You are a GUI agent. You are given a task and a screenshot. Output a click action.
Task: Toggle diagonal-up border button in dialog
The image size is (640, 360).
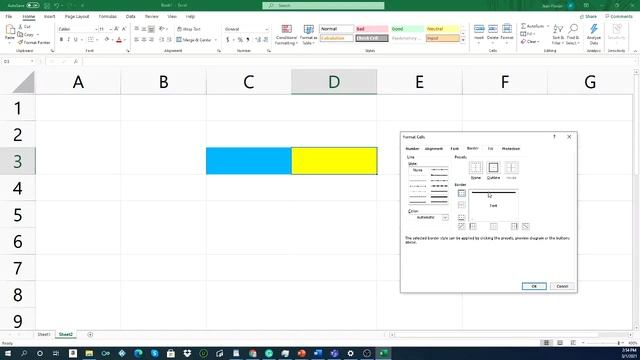[462, 226]
